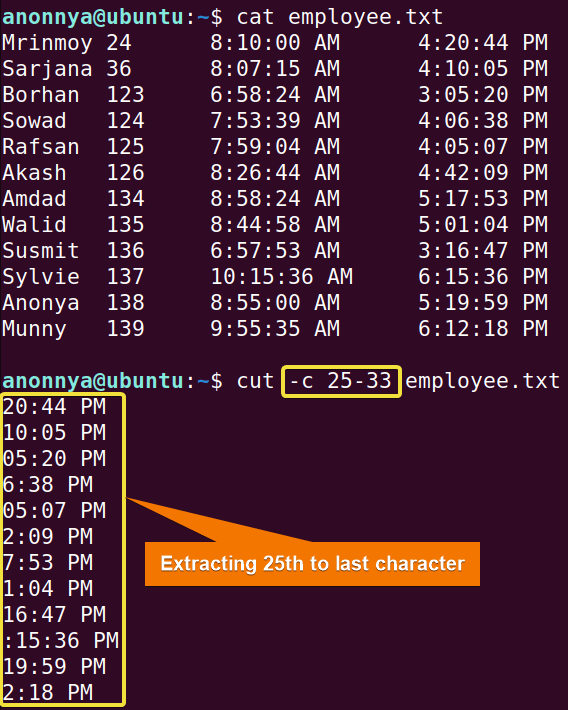Click time '8:10:00 AM'
This screenshot has width=568, height=710.
275,43
